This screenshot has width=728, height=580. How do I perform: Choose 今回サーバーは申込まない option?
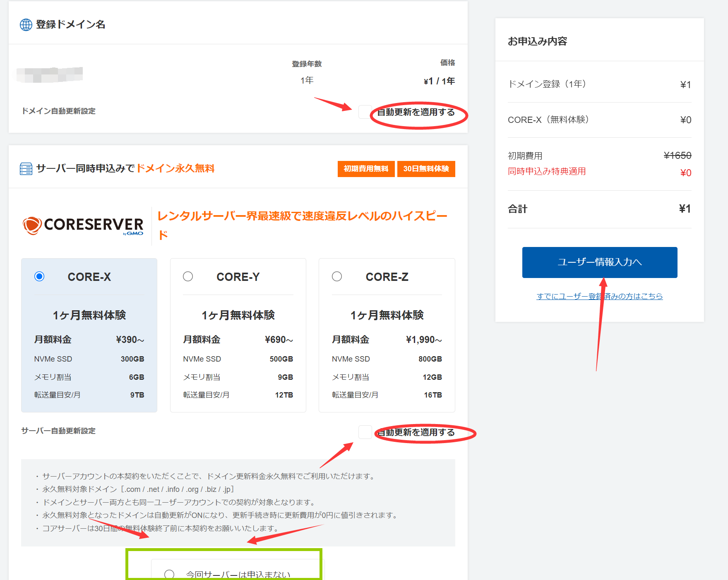pos(169,574)
